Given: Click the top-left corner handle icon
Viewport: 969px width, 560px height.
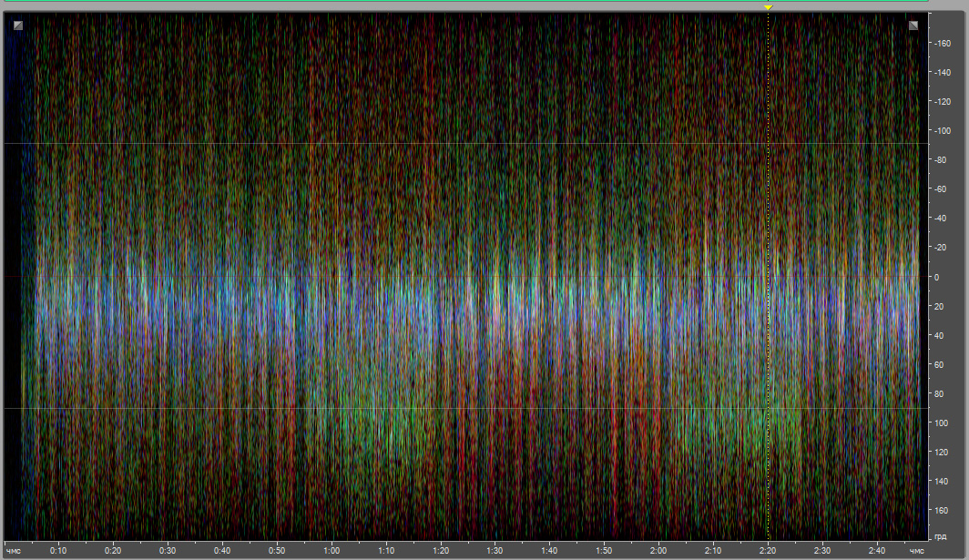Looking at the screenshot, I should click(x=17, y=25).
